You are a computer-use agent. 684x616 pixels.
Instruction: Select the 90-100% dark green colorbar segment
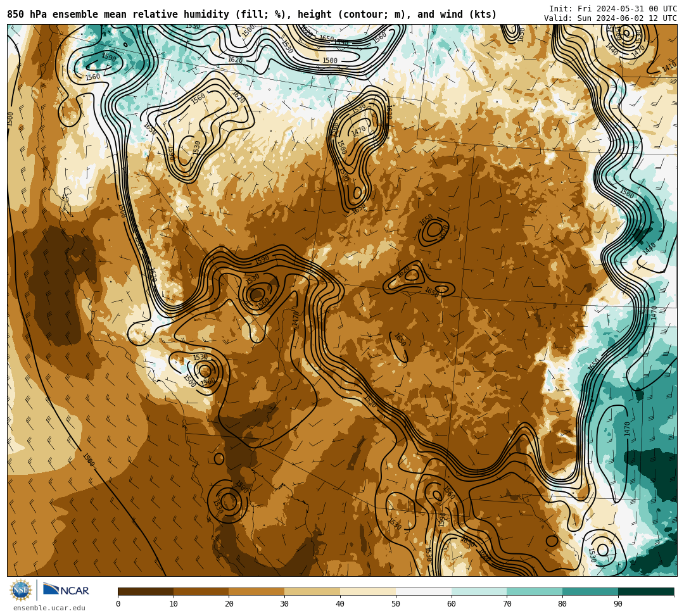click(x=646, y=591)
